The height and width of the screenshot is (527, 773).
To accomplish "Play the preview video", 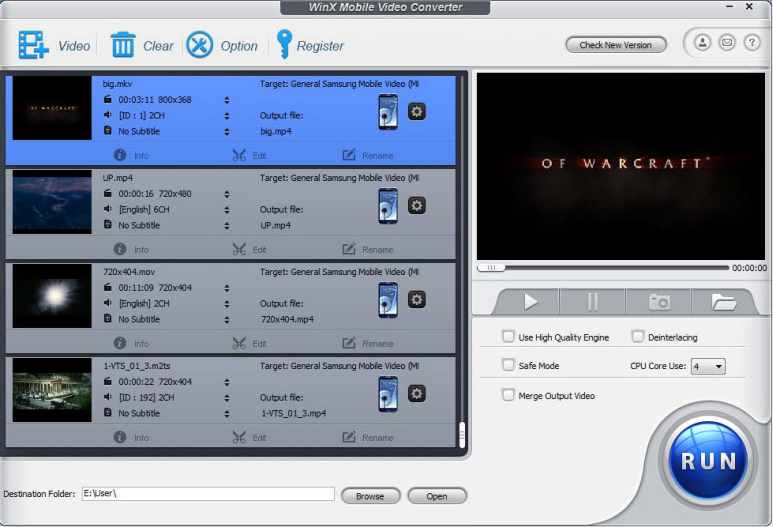I will point(529,302).
